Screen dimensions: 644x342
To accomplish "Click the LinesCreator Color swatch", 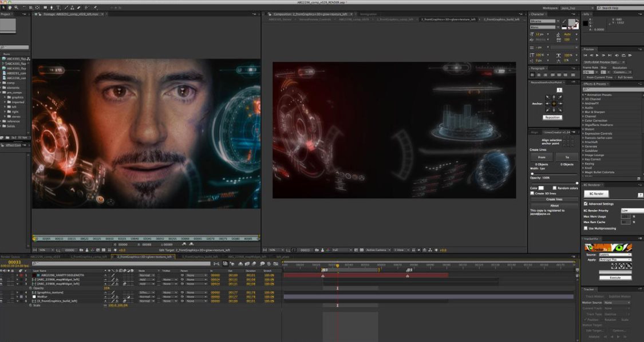I will [x=541, y=188].
